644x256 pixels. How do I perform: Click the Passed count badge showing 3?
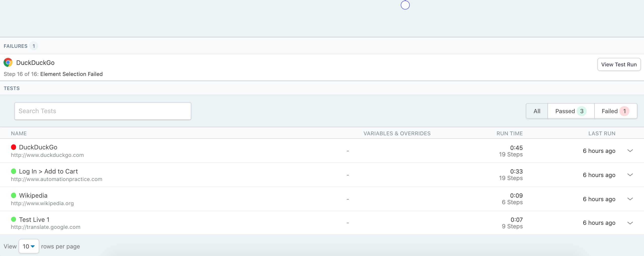pos(581,111)
